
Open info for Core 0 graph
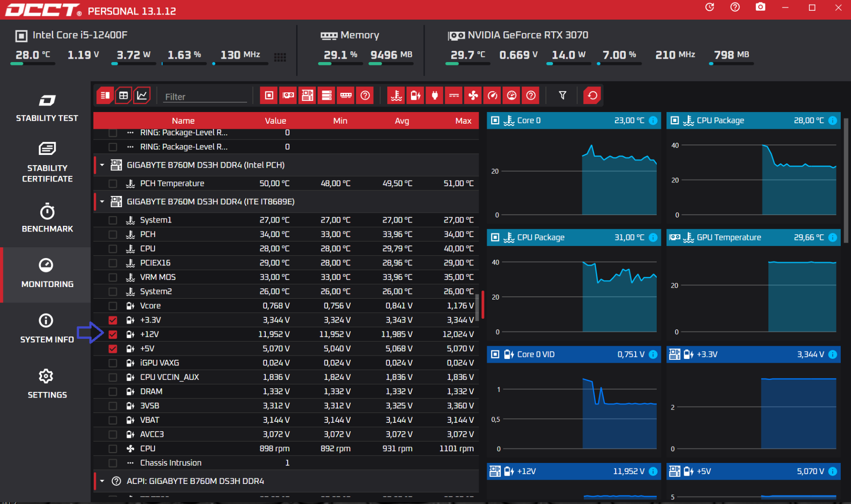pyautogui.click(x=653, y=120)
